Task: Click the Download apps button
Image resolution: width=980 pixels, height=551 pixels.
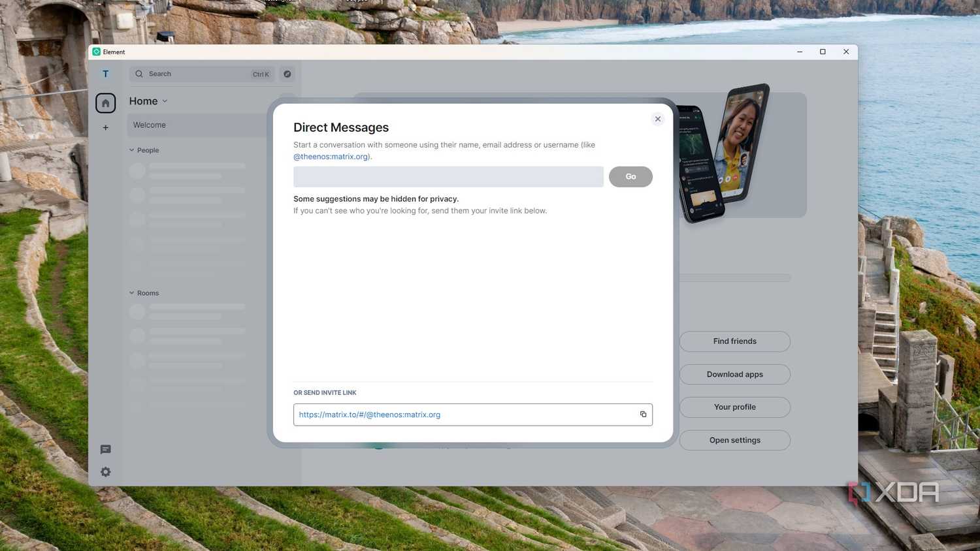Action: [735, 374]
